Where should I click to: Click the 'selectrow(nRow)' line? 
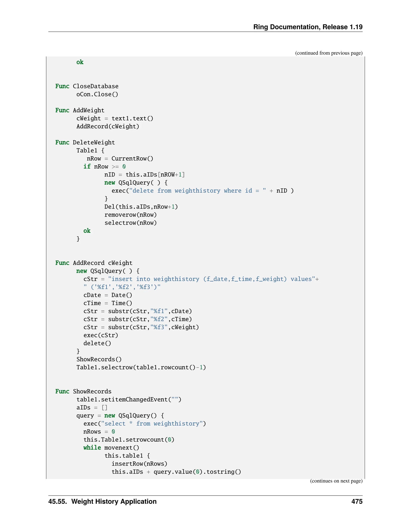click(131, 223)
